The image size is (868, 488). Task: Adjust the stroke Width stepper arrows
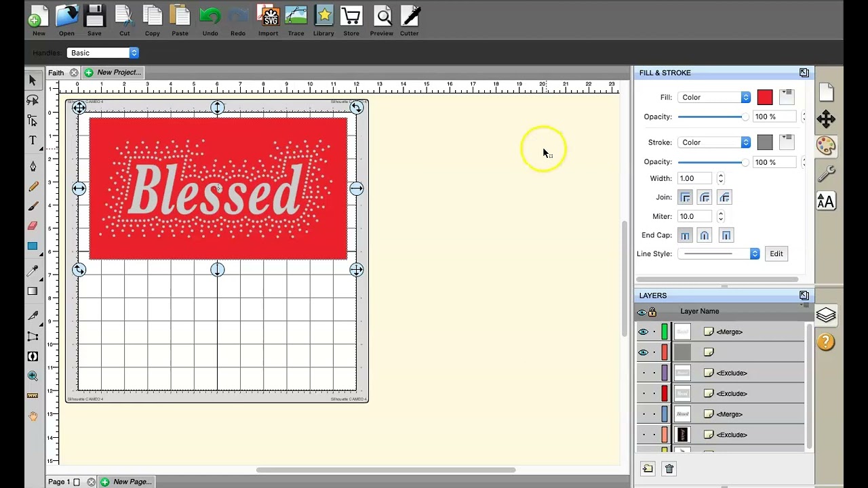pyautogui.click(x=720, y=178)
